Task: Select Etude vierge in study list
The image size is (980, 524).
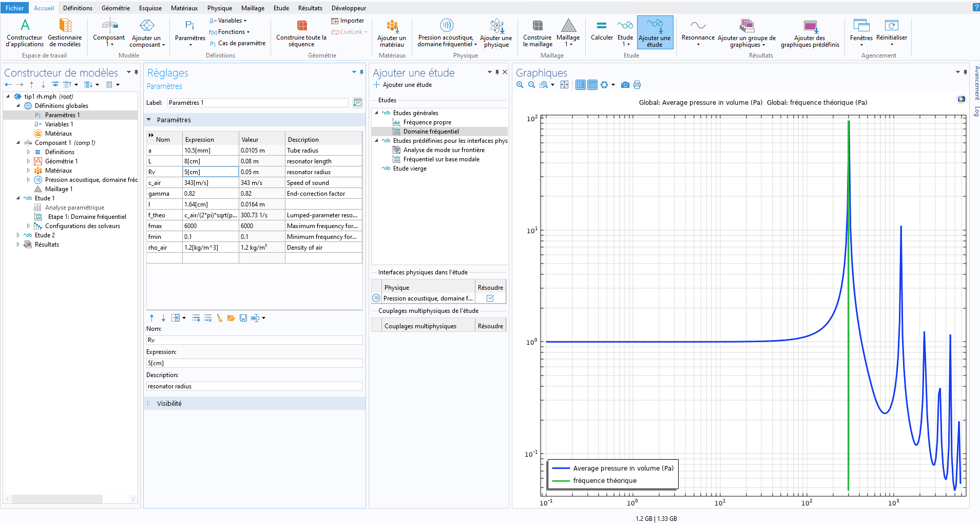Action: [410, 169]
